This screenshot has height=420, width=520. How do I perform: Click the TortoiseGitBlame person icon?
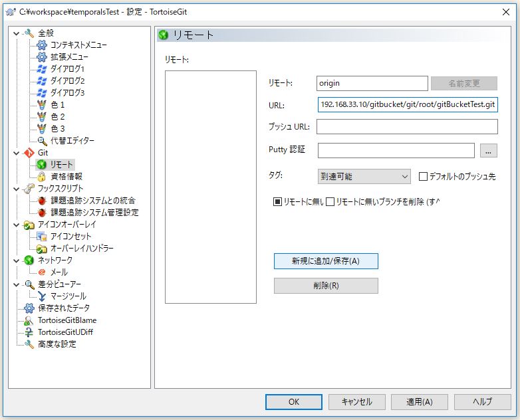(29, 320)
